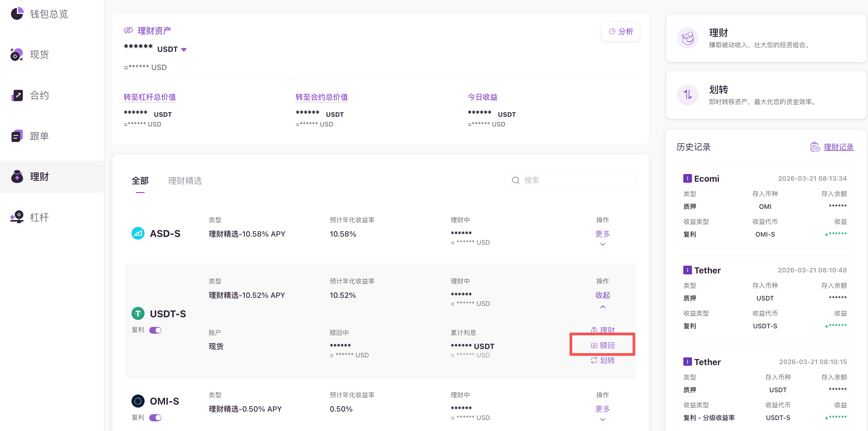This screenshot has width=868, height=431.
Task: Click the 分析 analysis button
Action: (x=621, y=31)
